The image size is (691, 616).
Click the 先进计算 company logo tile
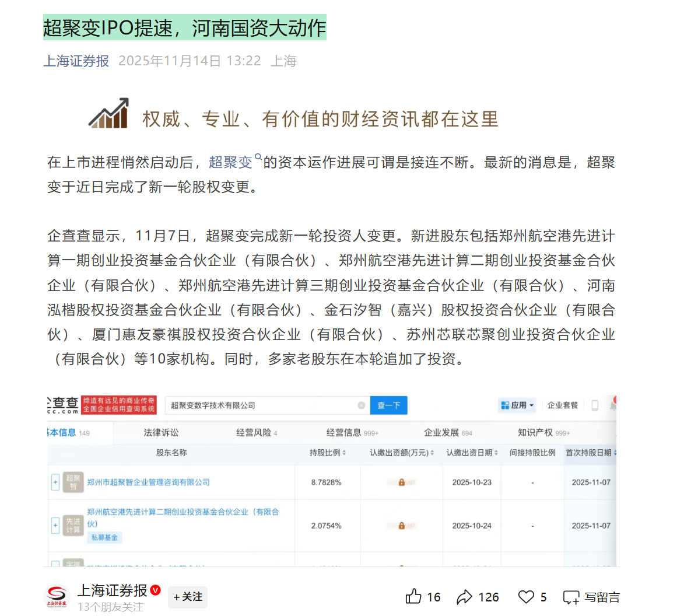[x=73, y=526]
